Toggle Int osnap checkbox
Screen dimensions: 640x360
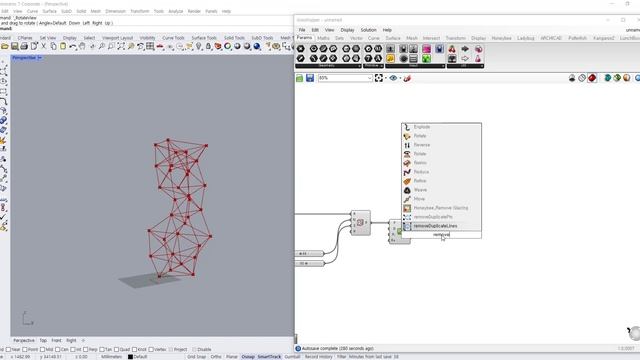tap(73, 349)
